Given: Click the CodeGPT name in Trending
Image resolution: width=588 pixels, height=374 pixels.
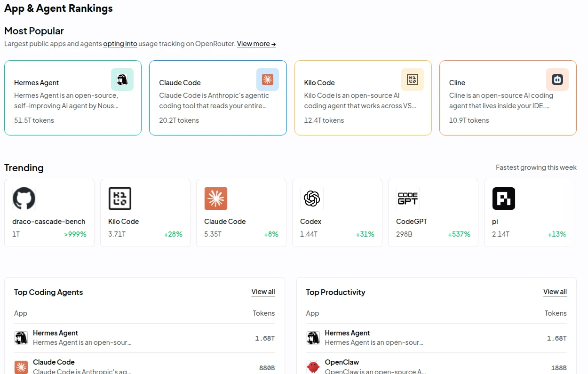Looking at the screenshot, I should point(412,222).
